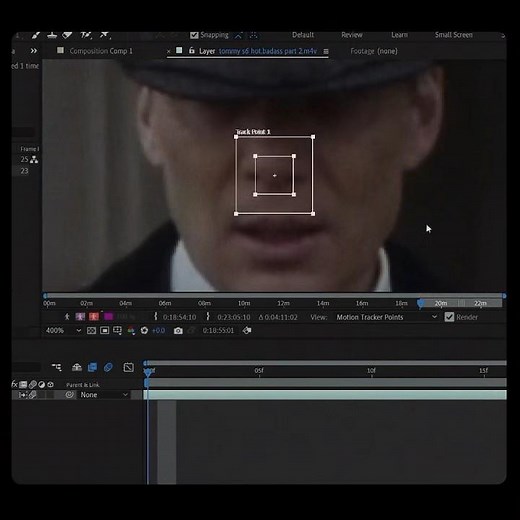This screenshot has height=520, width=520.
Task: Click the Layer panel time ruler playhead marker
Action: click(421, 303)
